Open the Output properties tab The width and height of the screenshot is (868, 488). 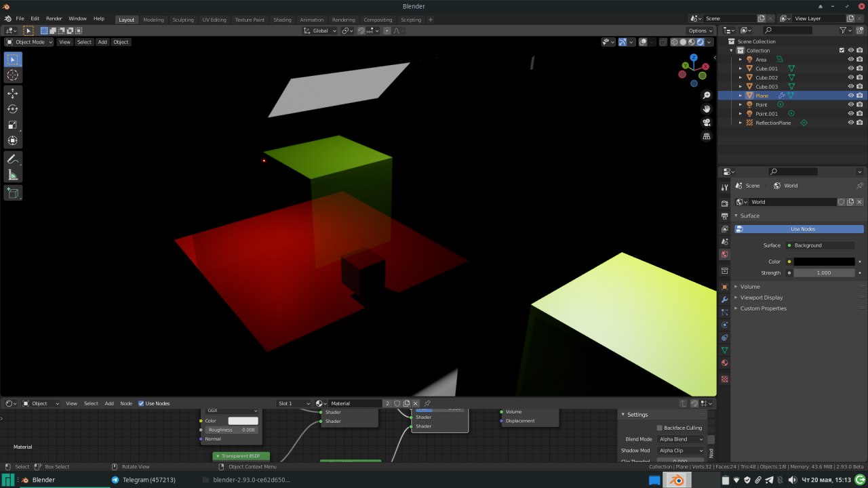click(x=724, y=216)
